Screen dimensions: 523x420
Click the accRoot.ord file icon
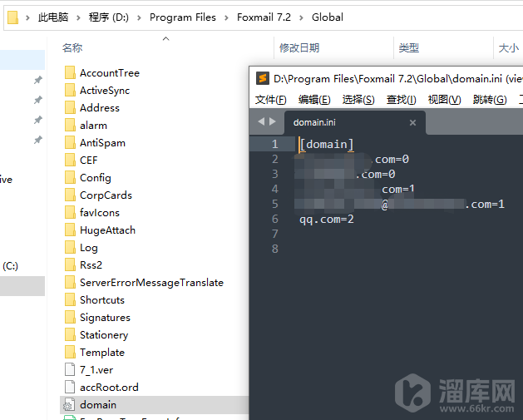[x=70, y=387]
